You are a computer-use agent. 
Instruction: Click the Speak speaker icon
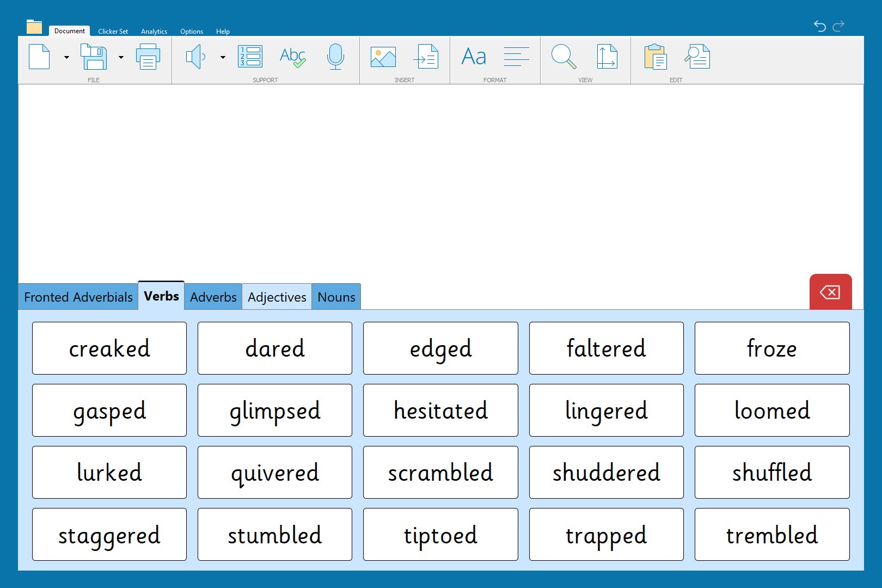coord(195,57)
